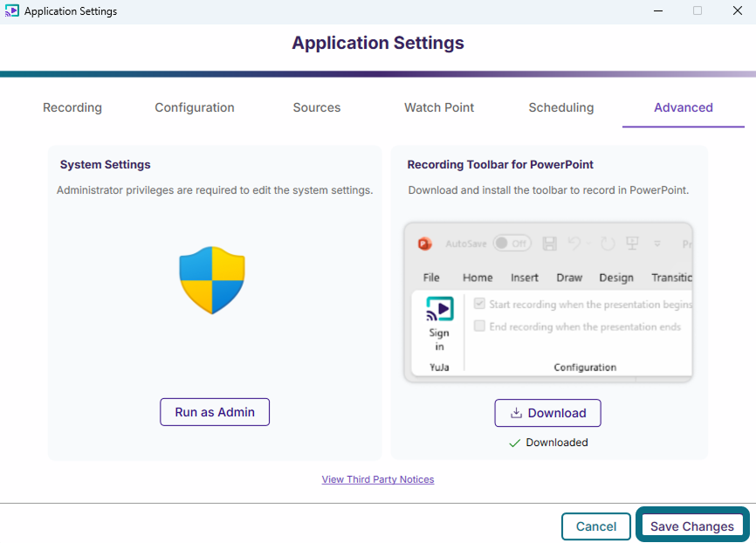The height and width of the screenshot is (543, 756).
Task: Click the "Download and install the toolbar" description
Action: 548,190
